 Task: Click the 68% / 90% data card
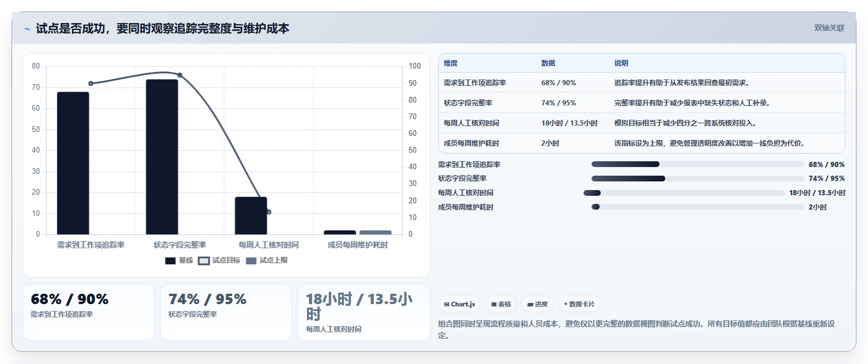tap(88, 312)
